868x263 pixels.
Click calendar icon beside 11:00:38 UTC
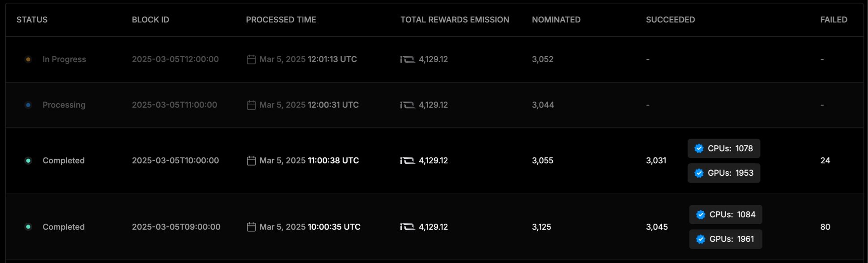pos(251,161)
